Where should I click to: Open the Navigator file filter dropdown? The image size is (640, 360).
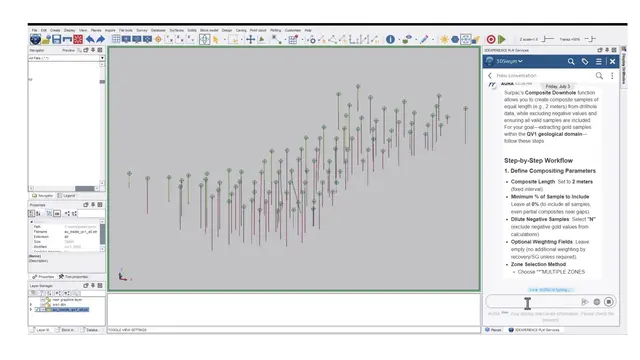coord(102,58)
